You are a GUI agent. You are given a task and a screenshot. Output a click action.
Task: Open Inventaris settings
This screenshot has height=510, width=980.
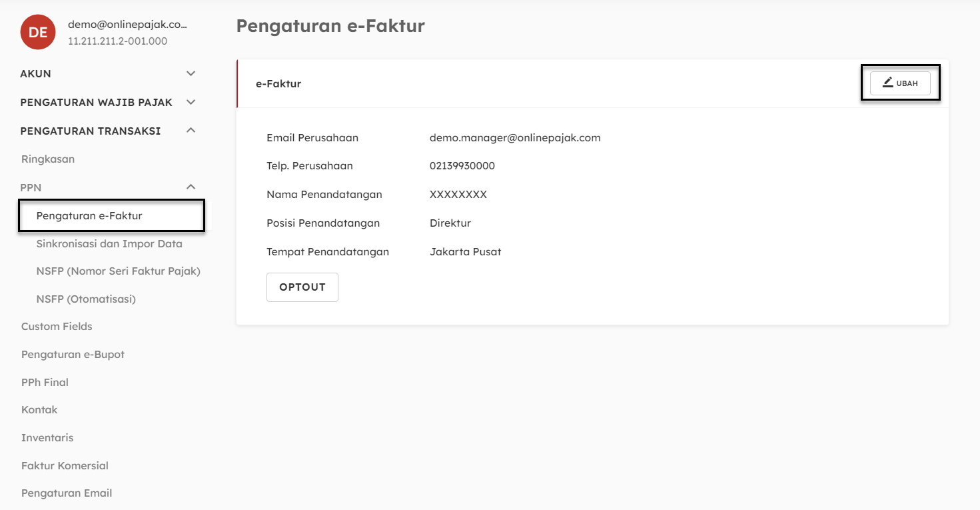pos(47,438)
